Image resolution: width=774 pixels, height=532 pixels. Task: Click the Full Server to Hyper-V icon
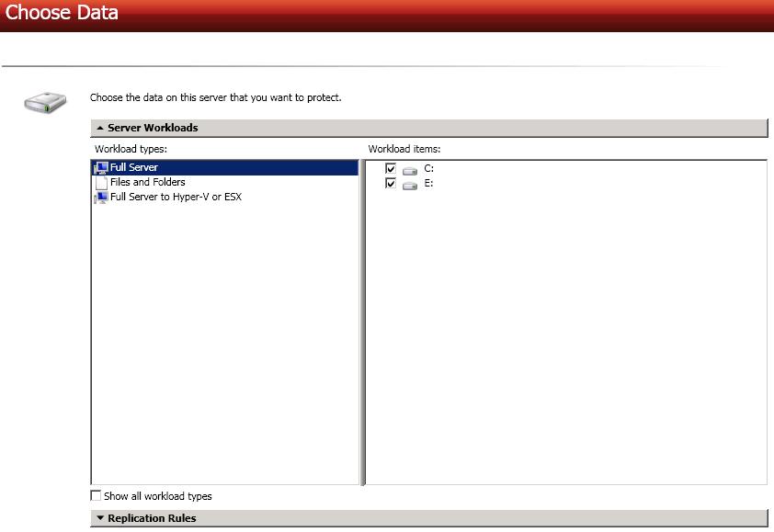click(x=101, y=198)
